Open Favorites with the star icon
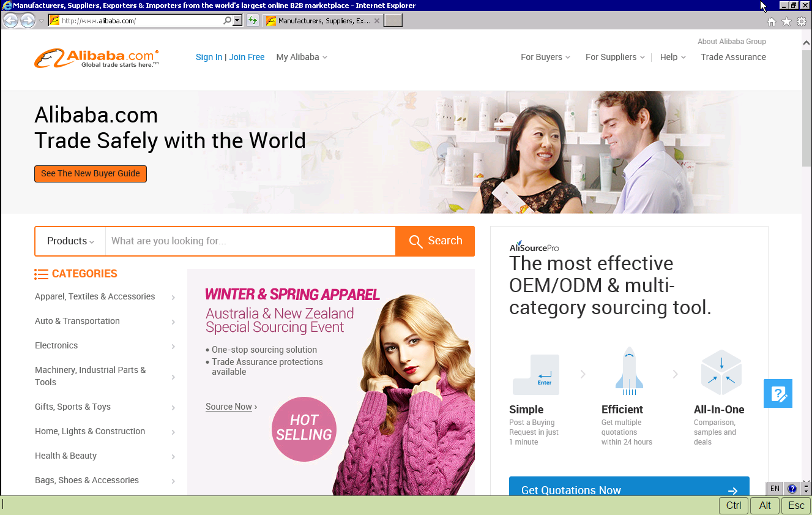Image resolution: width=812 pixels, height=515 pixels. tap(786, 21)
